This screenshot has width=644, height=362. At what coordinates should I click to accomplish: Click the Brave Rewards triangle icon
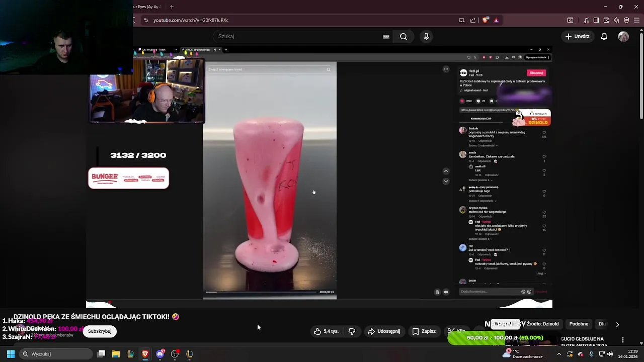[x=496, y=20]
